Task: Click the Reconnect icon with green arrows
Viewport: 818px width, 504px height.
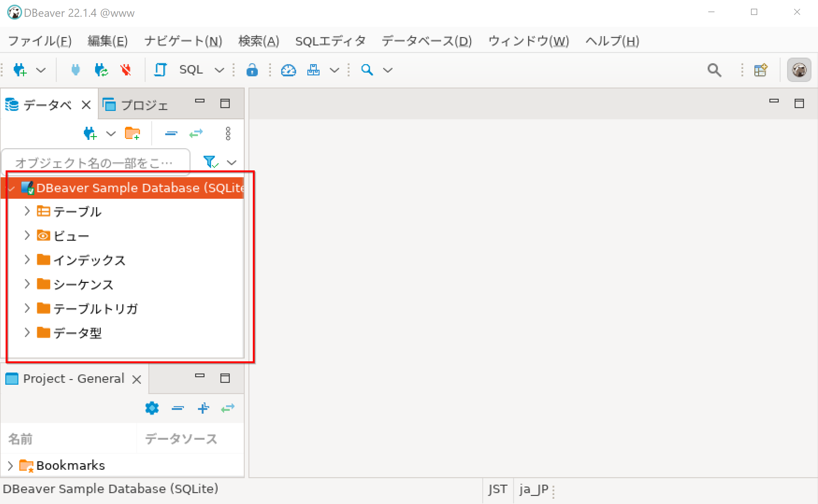Action: click(101, 70)
